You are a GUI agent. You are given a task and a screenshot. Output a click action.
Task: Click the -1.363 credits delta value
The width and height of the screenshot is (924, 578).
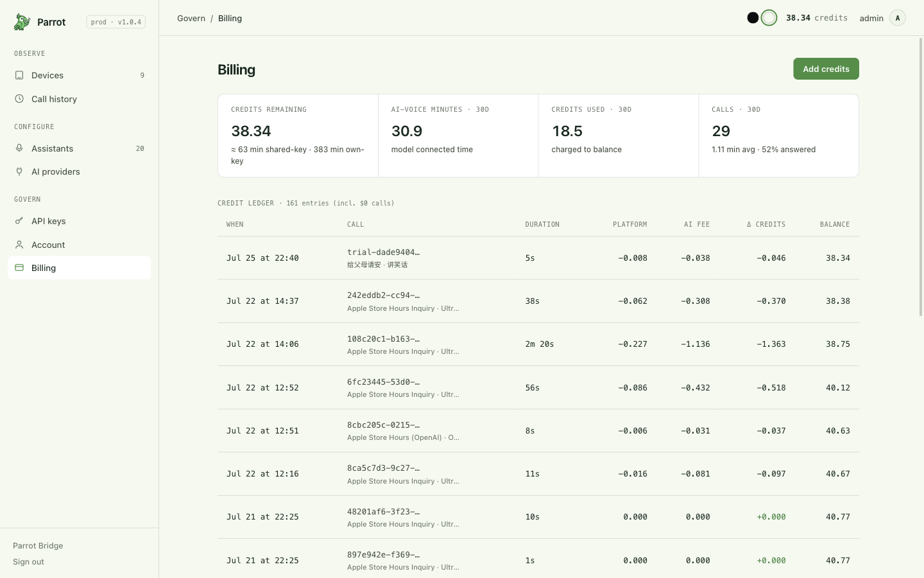(x=771, y=344)
